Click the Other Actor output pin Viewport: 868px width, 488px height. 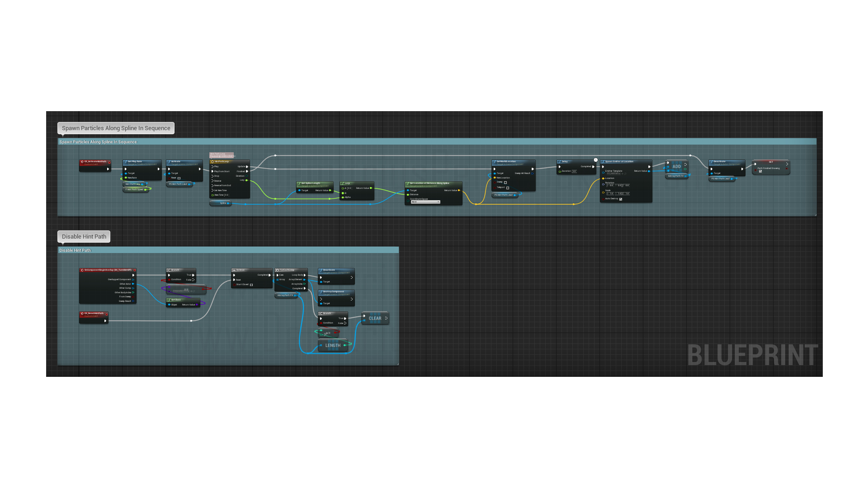133,284
